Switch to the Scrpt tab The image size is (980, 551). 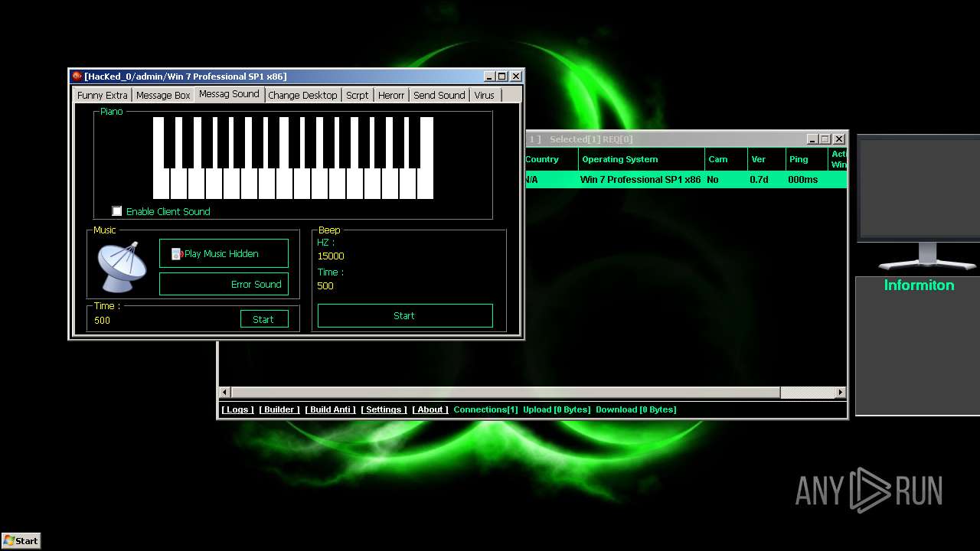(358, 95)
